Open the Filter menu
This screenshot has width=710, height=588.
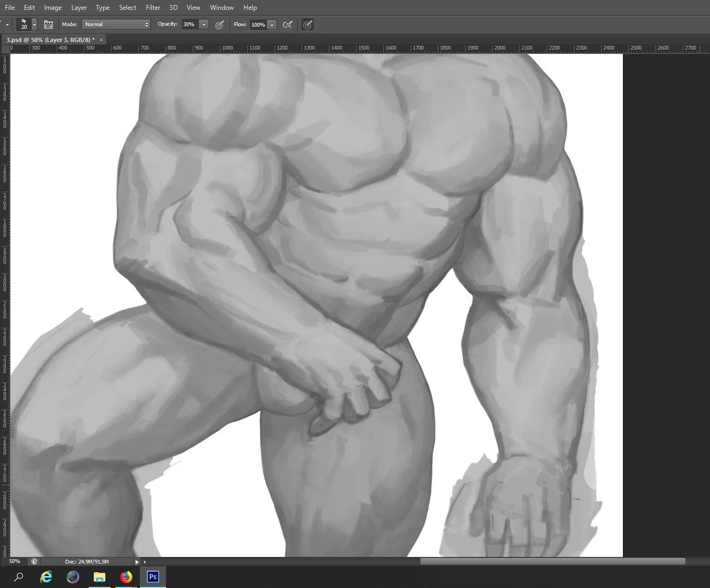(x=153, y=8)
